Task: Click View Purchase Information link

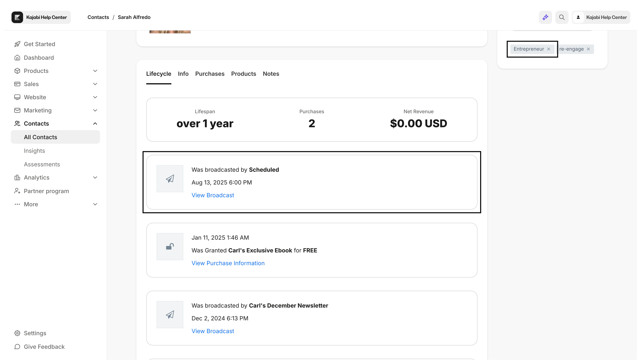Action: (x=228, y=263)
